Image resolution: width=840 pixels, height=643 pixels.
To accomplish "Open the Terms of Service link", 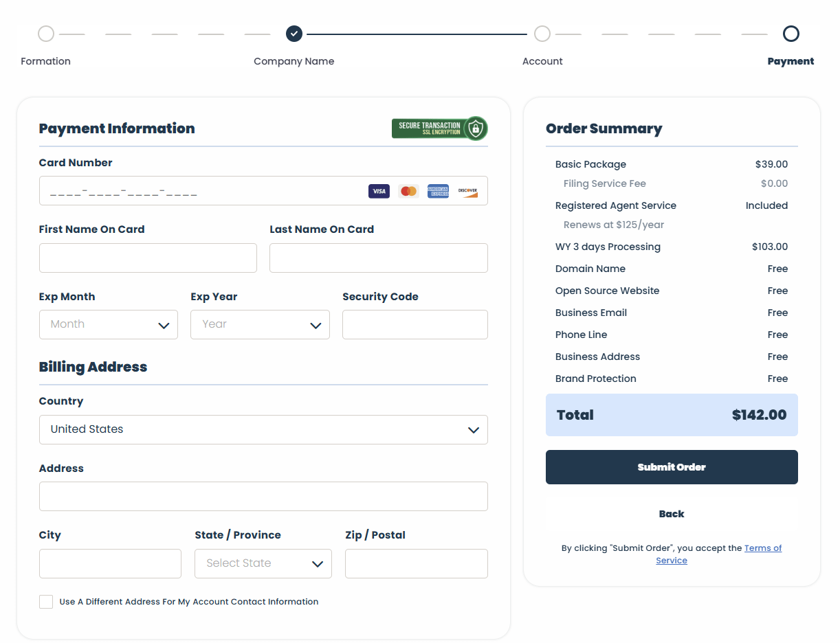I will click(x=718, y=554).
